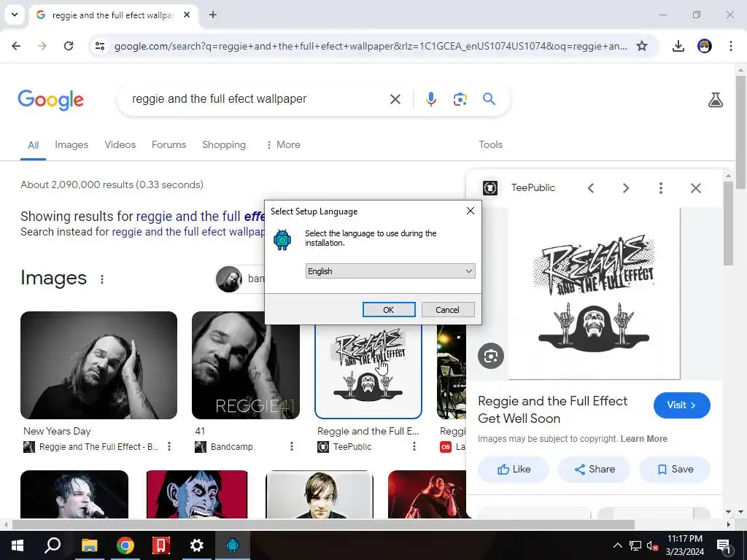Select the All results tab
Viewport: 747px width, 560px height.
tap(33, 145)
